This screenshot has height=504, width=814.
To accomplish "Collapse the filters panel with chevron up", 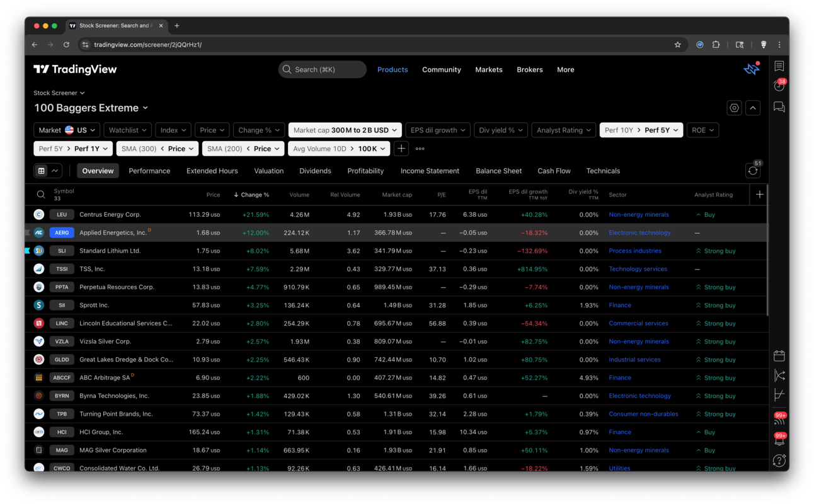I will (753, 108).
